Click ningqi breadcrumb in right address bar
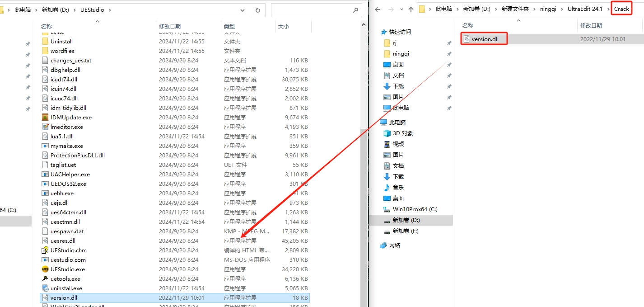644x307 pixels. click(x=548, y=9)
